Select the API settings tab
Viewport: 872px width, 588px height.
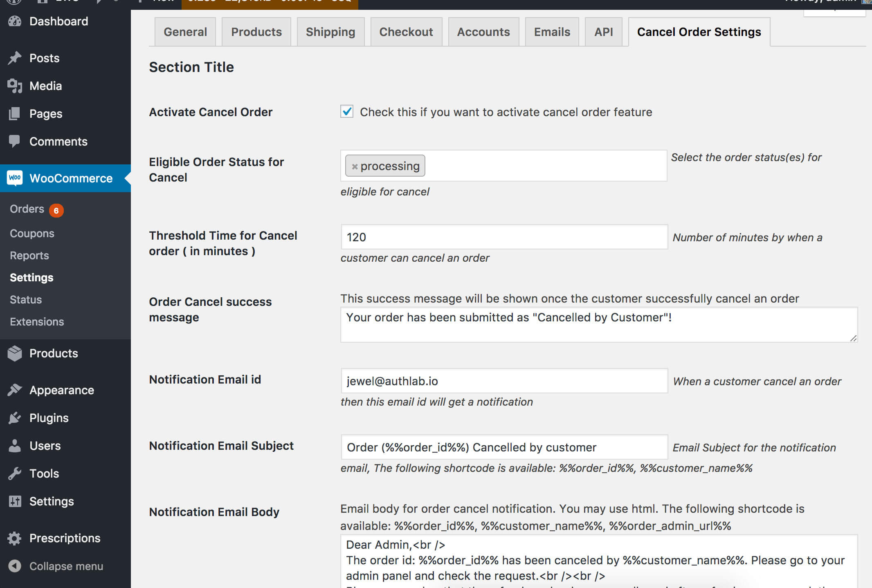[602, 31]
